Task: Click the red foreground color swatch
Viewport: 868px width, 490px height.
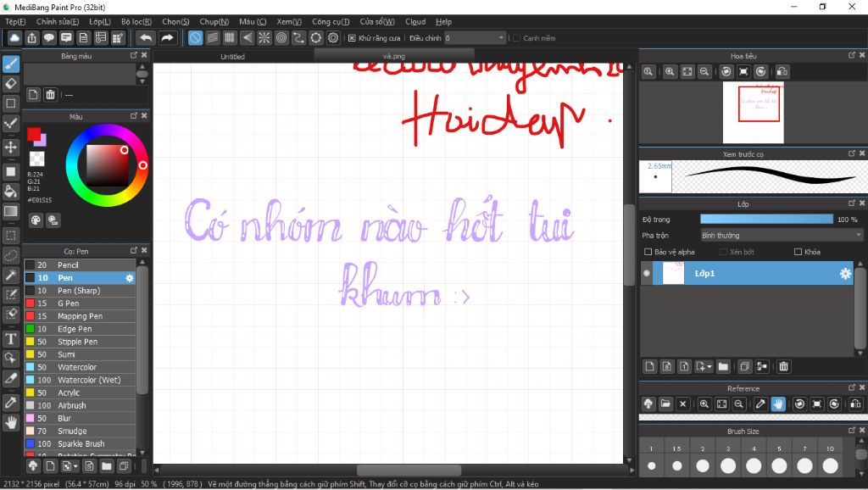Action: point(34,133)
